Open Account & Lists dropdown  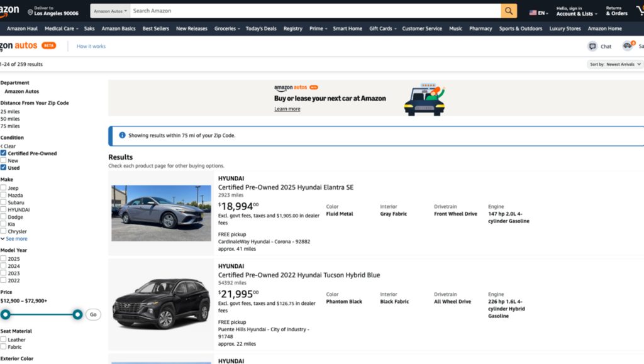pos(577,11)
